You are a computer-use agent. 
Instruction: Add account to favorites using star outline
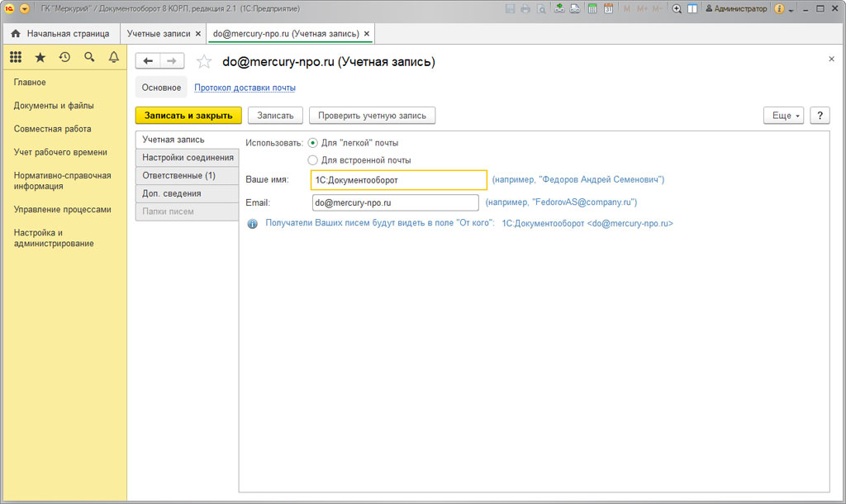pos(204,62)
